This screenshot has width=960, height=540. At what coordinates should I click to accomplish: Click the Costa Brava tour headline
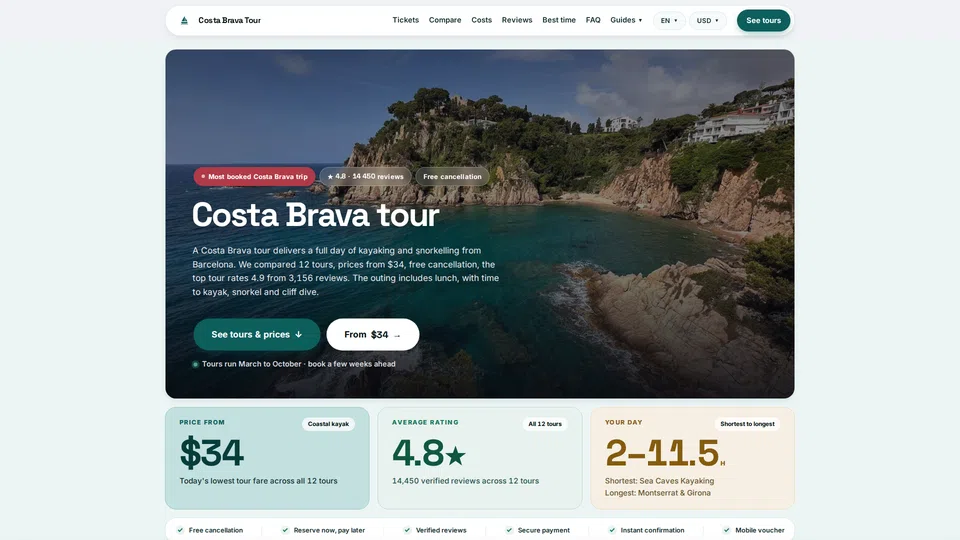coord(316,215)
